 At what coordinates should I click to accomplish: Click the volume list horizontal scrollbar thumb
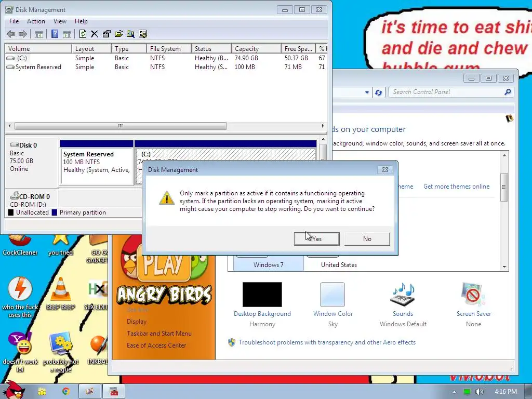click(x=121, y=126)
